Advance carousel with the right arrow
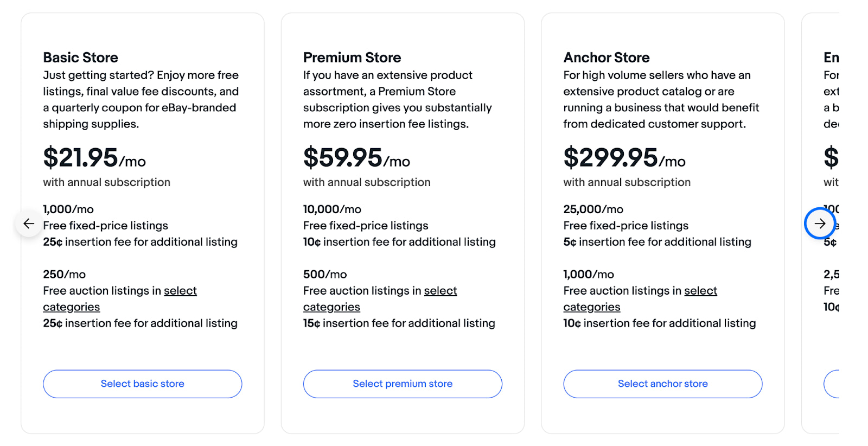868x446 pixels. (821, 223)
